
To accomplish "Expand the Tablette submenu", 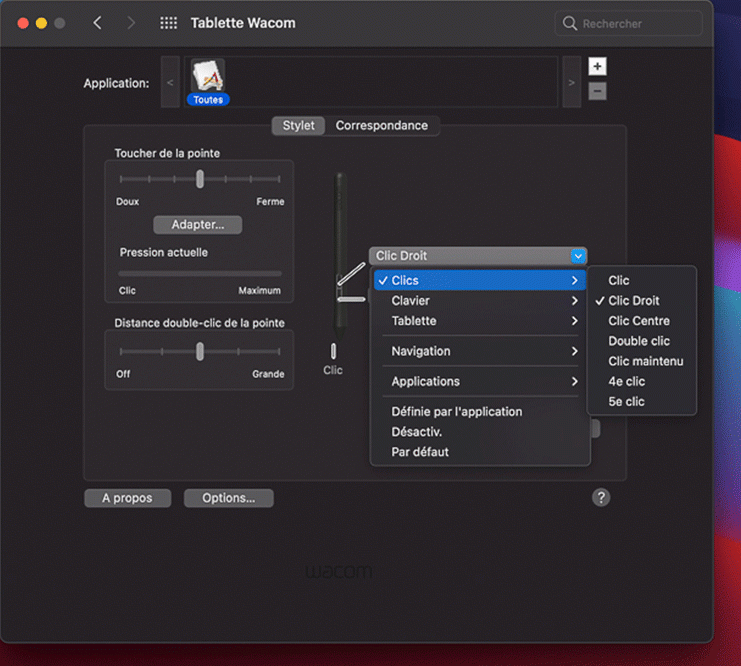I will pyautogui.click(x=480, y=321).
